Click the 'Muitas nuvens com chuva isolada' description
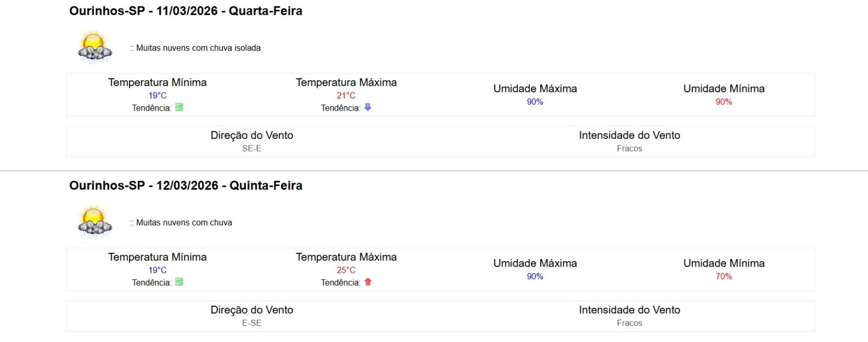The image size is (868, 342). [198, 48]
